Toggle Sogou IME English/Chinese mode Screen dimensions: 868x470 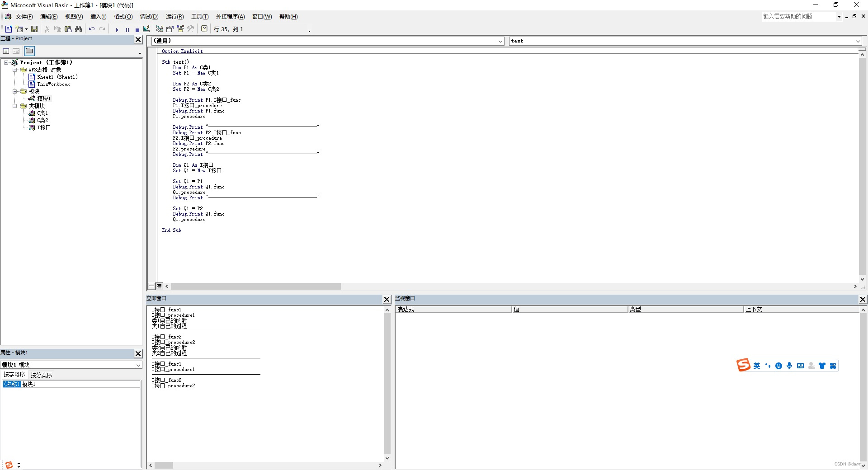coord(757,366)
